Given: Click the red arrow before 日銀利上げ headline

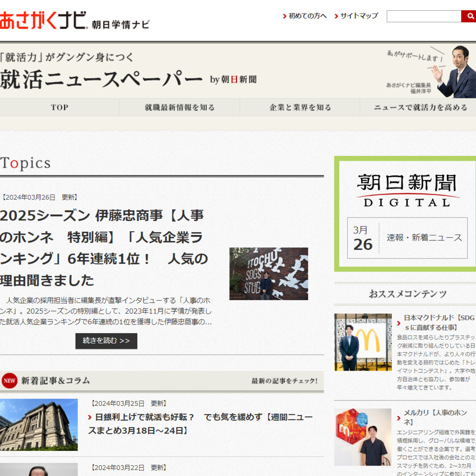Looking at the screenshot, I should coord(90,417).
